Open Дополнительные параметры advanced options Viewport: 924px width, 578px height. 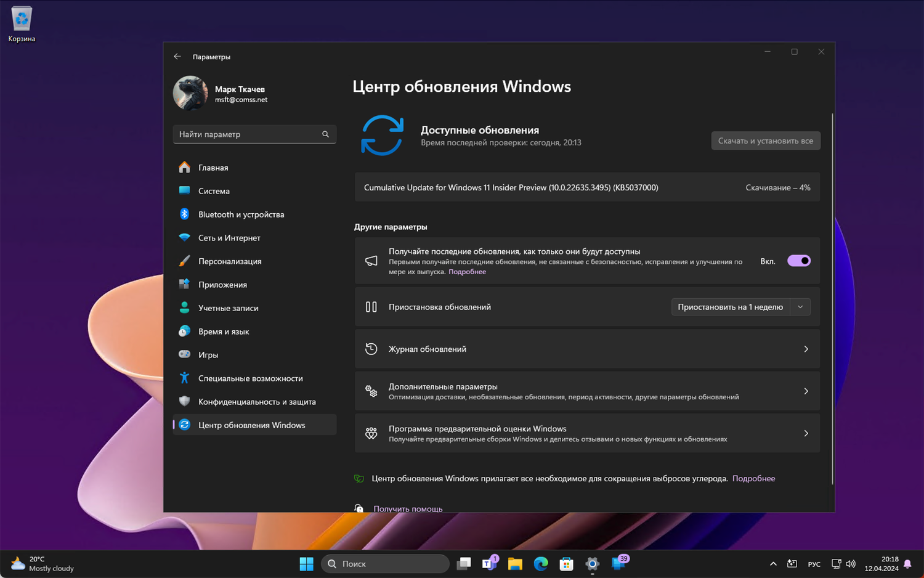(587, 391)
